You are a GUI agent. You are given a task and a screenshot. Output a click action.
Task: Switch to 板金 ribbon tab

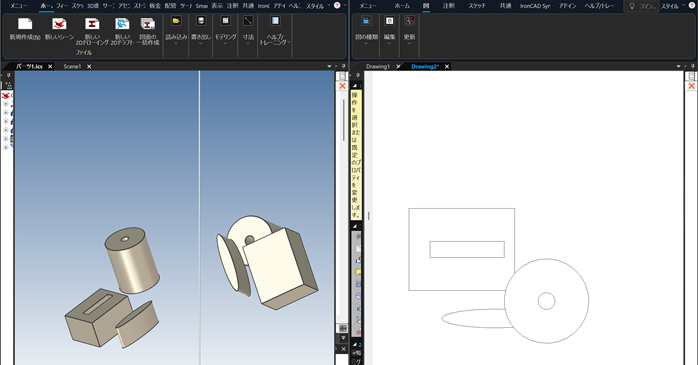pyautogui.click(x=154, y=6)
